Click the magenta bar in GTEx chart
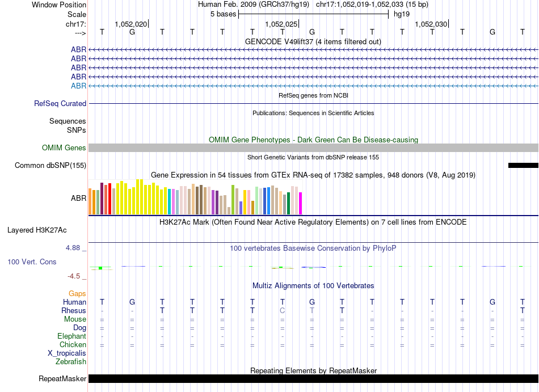The height and width of the screenshot is (392, 539). pos(301,204)
